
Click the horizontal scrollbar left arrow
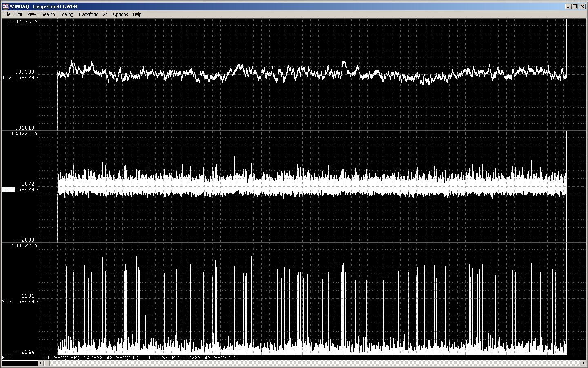click(40, 363)
